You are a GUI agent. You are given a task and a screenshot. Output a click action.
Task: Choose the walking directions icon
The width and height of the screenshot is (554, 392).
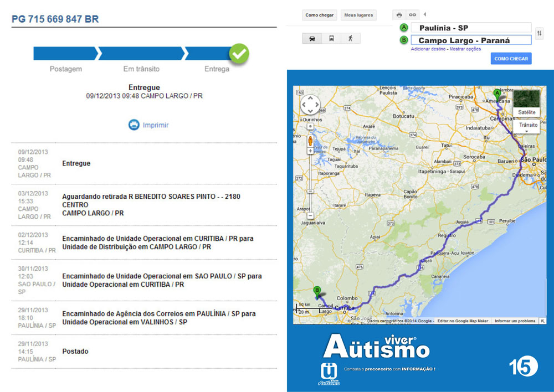click(350, 39)
